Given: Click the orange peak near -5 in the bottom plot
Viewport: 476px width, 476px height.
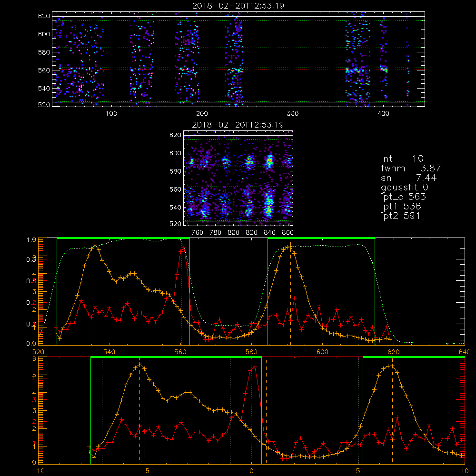Looking at the screenshot, I should point(139,364).
